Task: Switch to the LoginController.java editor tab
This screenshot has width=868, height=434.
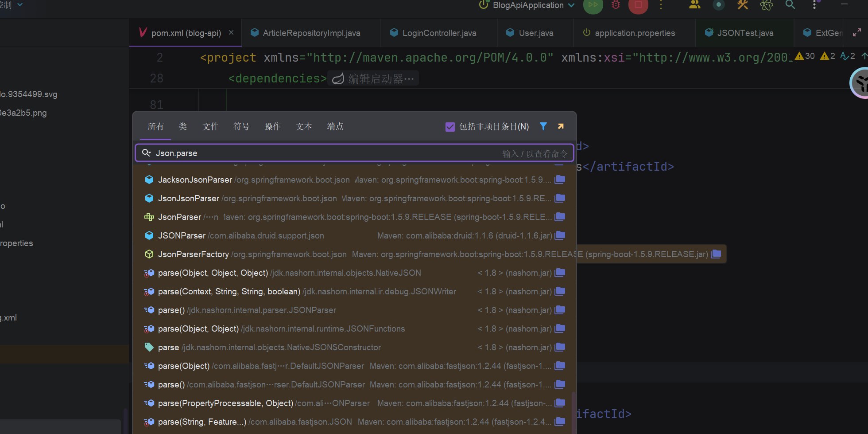Action: click(439, 33)
